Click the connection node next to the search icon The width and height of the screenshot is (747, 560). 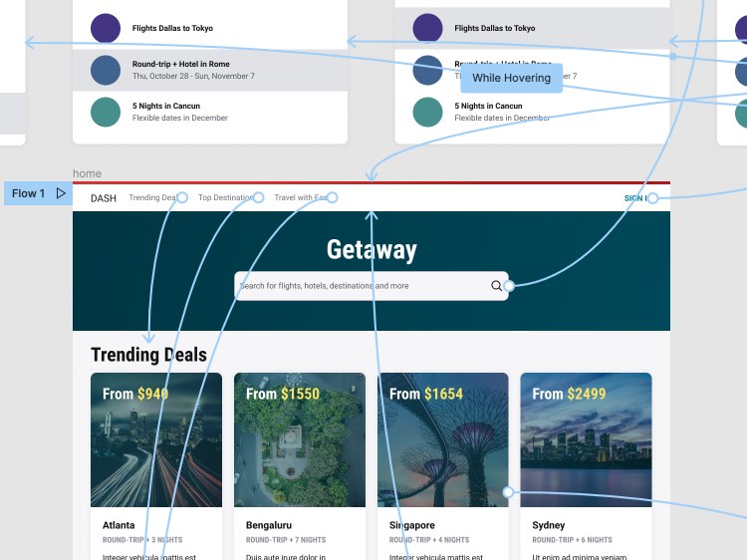(x=509, y=286)
